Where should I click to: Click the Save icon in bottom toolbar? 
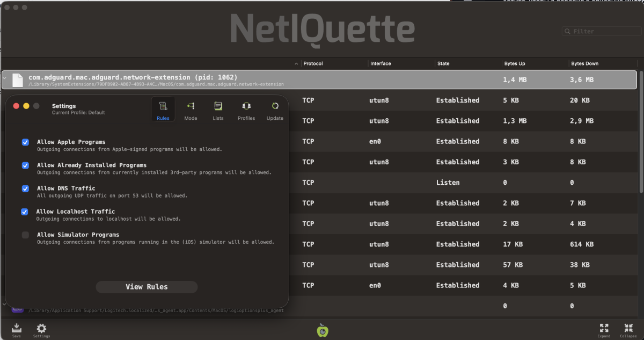point(17,329)
